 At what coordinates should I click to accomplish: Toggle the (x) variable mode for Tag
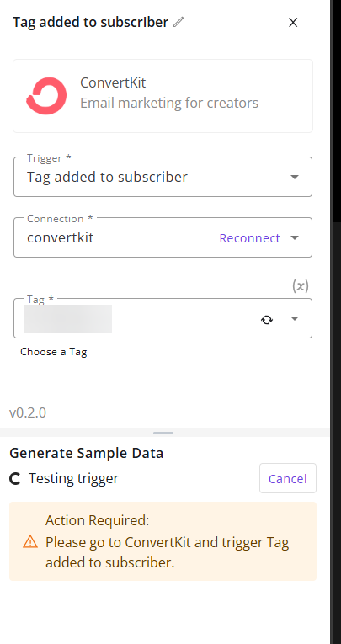click(301, 286)
